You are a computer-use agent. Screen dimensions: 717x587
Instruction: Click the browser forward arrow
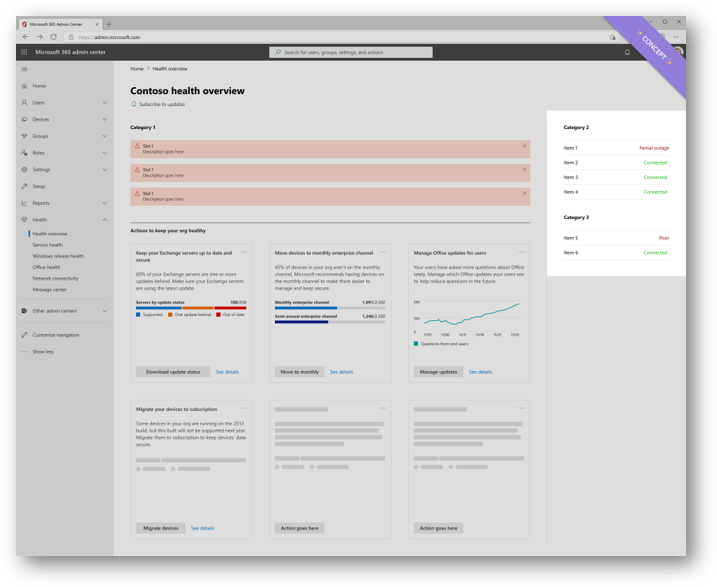40,37
